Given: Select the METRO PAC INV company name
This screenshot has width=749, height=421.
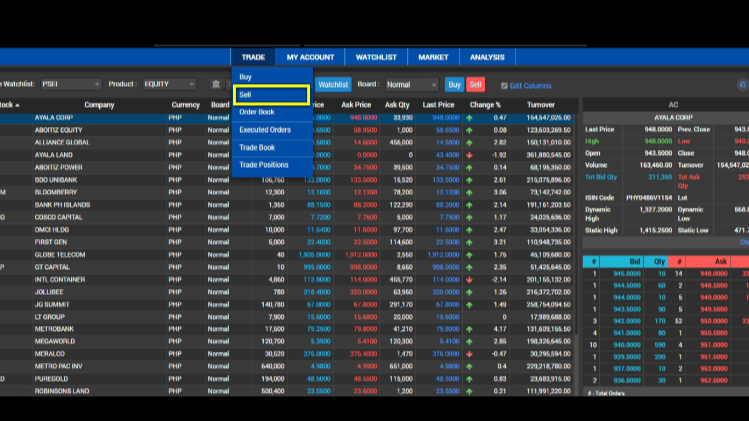Looking at the screenshot, I should click(x=58, y=367).
